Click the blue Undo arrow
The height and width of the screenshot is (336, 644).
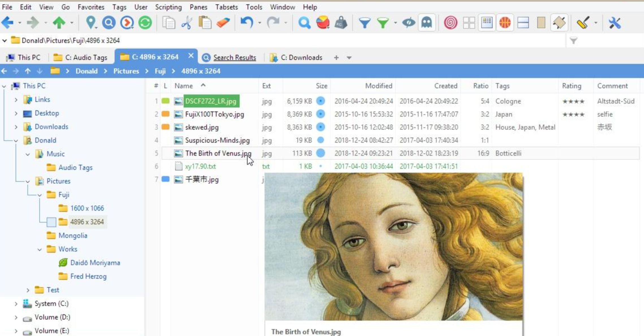(x=247, y=22)
